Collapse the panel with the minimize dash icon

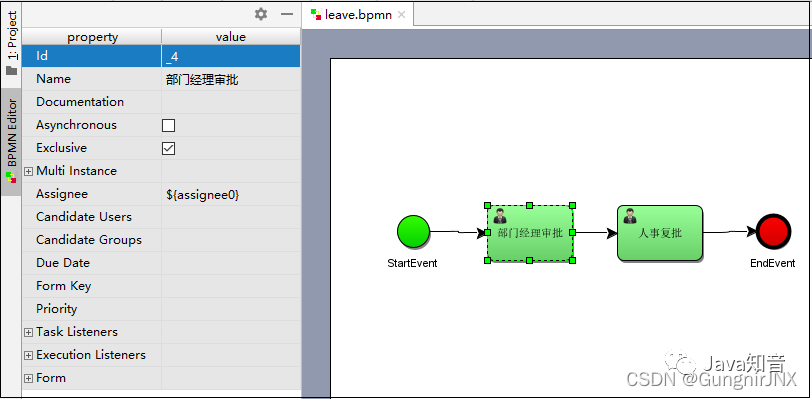(287, 14)
